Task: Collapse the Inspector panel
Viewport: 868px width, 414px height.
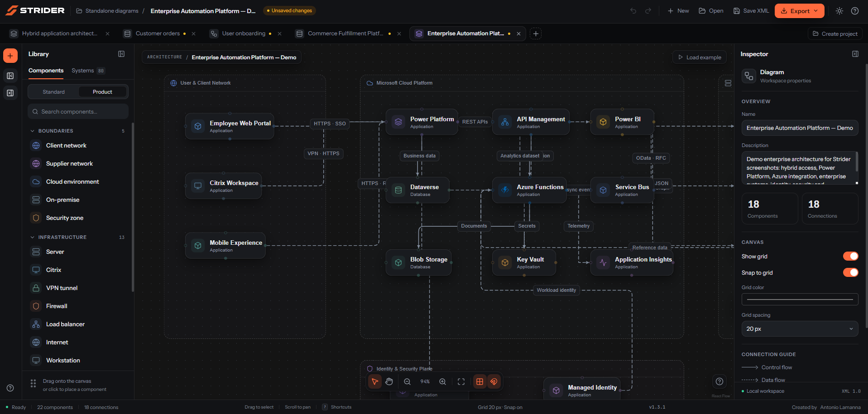Action: 855,54
